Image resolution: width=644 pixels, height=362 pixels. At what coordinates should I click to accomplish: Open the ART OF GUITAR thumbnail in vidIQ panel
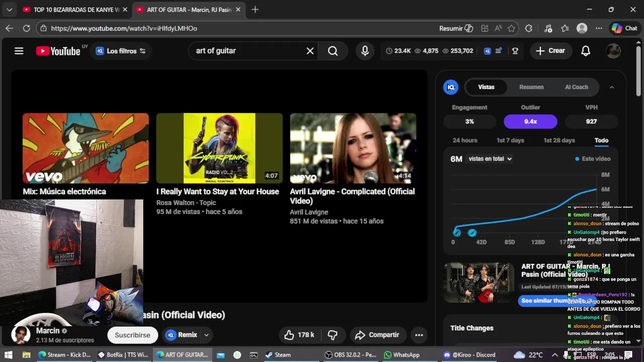click(478, 283)
